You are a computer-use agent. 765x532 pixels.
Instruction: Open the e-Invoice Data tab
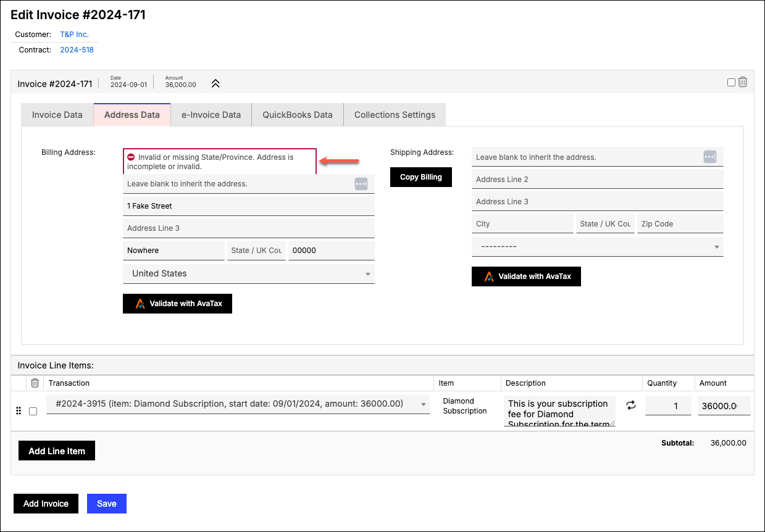coord(211,115)
